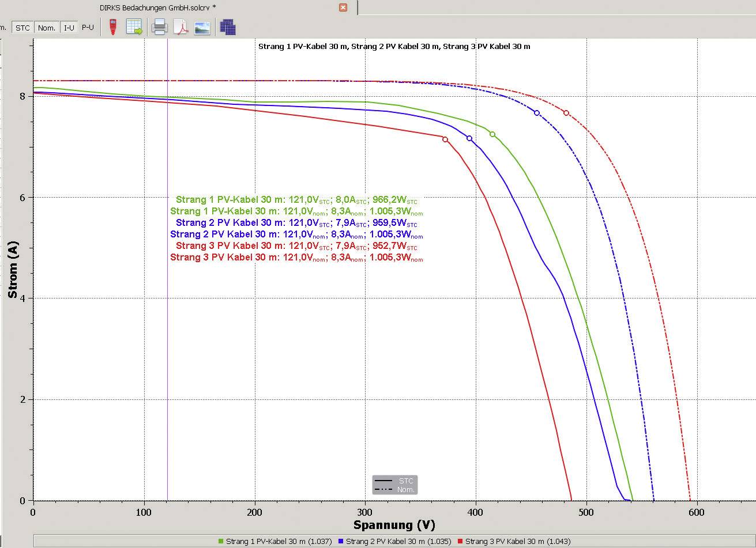Open the measurement device connection tool

pyautogui.click(x=112, y=27)
